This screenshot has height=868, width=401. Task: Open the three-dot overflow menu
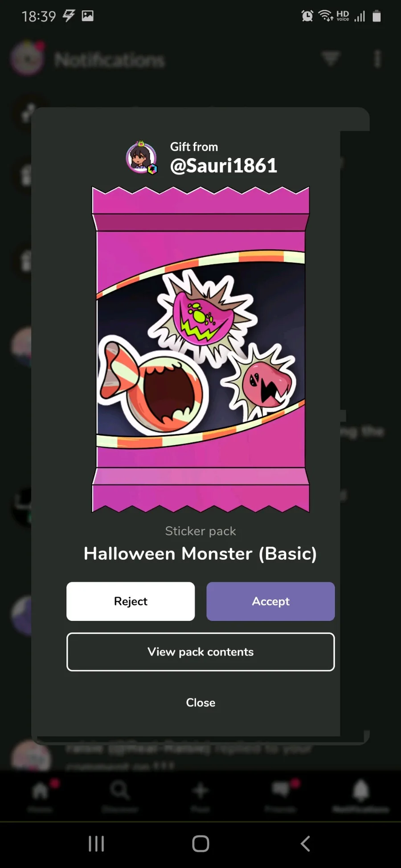377,58
